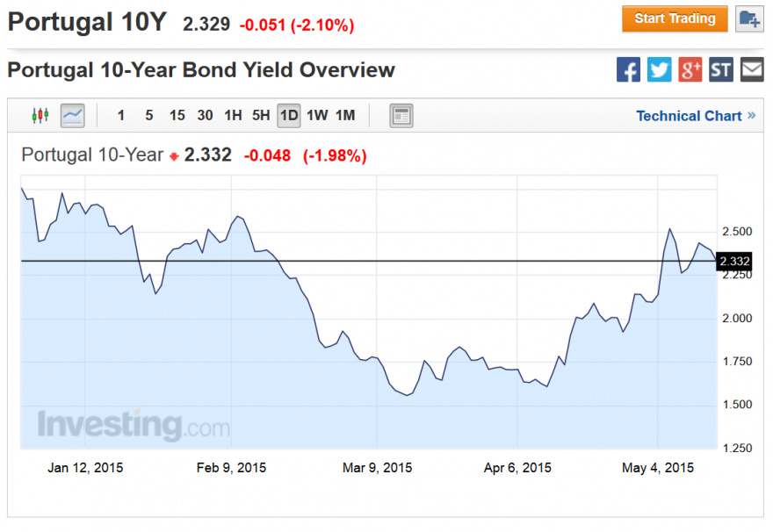This screenshot has width=773, height=532.
Task: Toggle the 5H interval on
Action: coord(260,115)
